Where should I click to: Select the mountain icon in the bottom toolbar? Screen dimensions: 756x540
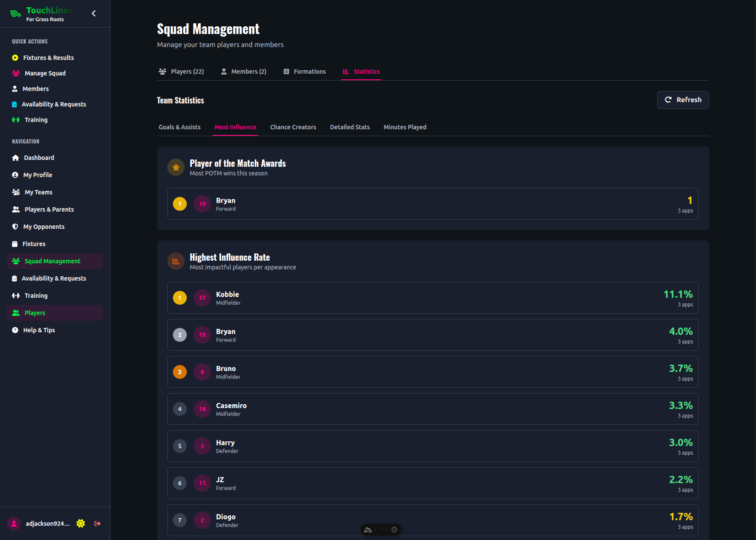[x=368, y=529]
